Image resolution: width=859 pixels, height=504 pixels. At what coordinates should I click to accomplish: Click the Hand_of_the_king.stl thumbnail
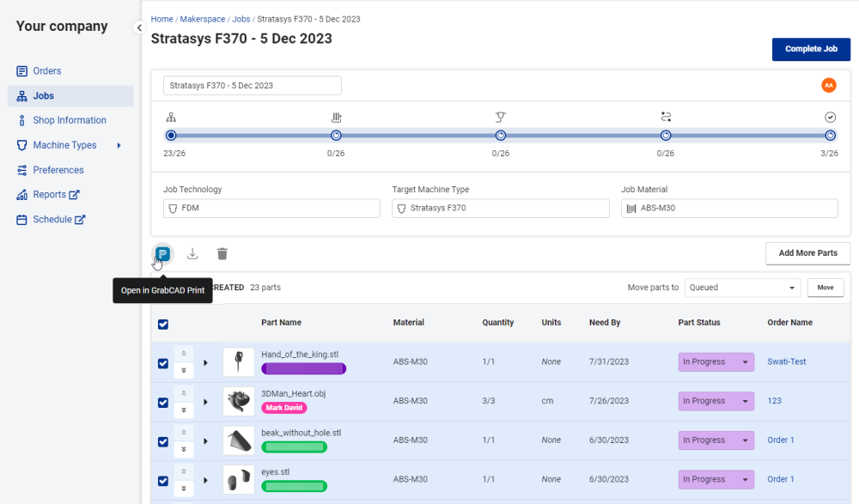click(x=239, y=362)
